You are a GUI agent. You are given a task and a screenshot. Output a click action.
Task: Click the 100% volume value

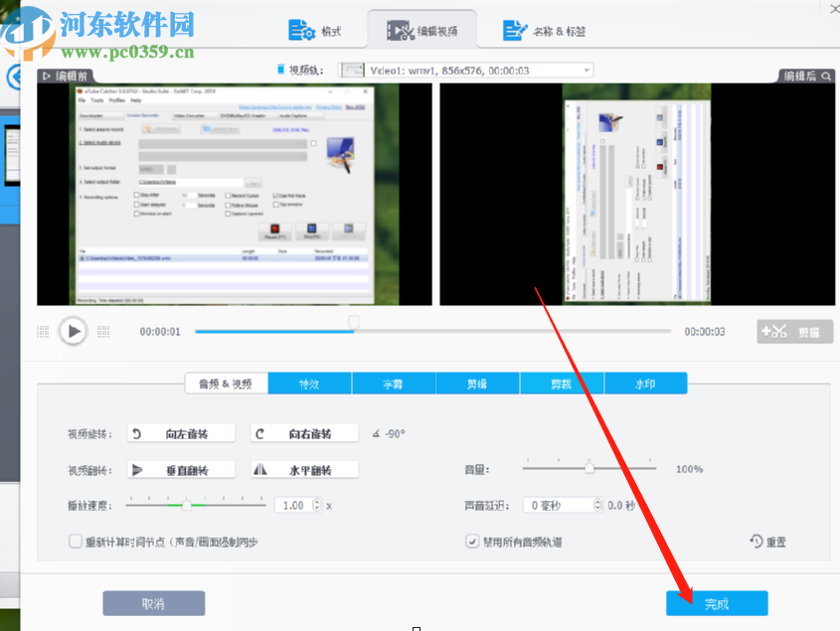690,469
